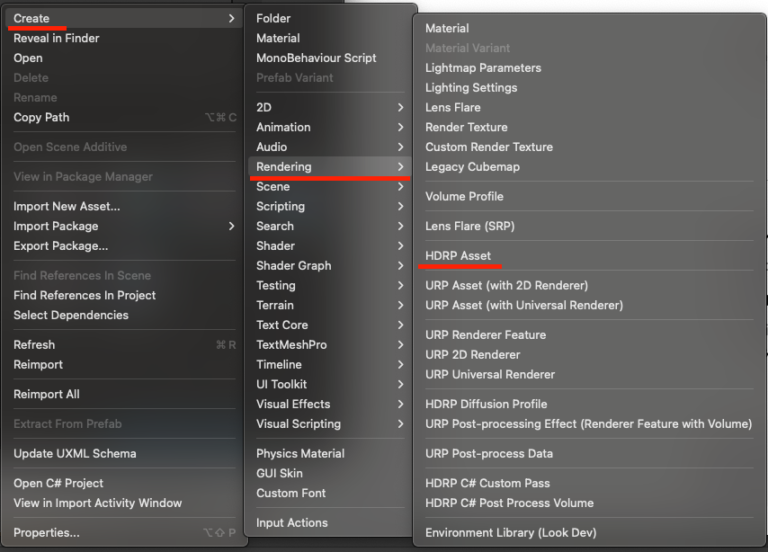This screenshot has width=768, height=552.
Task: Click Reveal in Finder
Action: (56, 38)
